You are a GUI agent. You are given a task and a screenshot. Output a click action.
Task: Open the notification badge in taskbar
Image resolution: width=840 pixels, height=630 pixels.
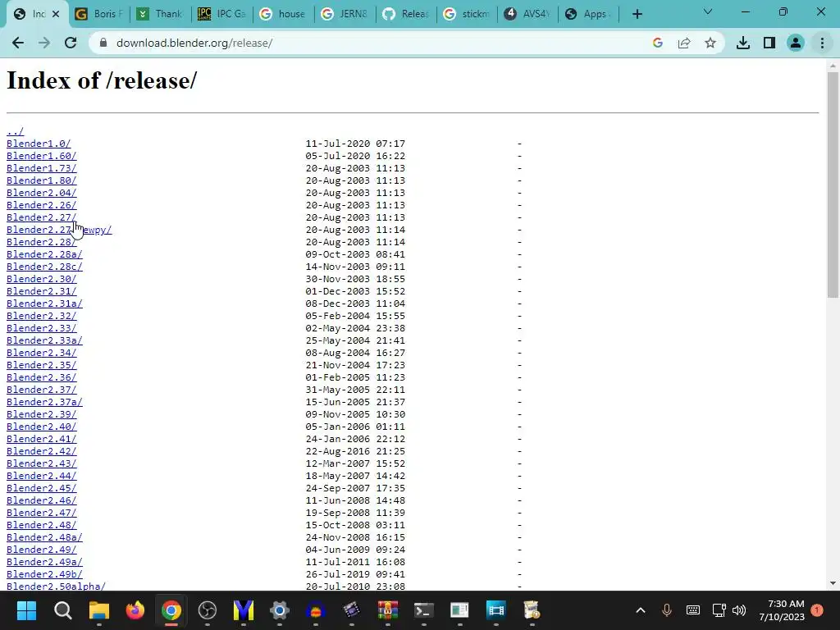pyautogui.click(x=817, y=610)
